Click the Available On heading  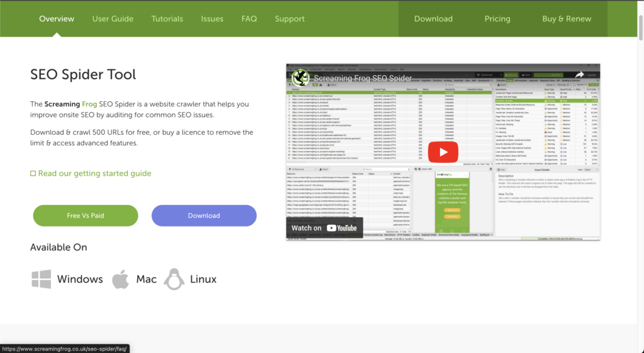point(58,247)
